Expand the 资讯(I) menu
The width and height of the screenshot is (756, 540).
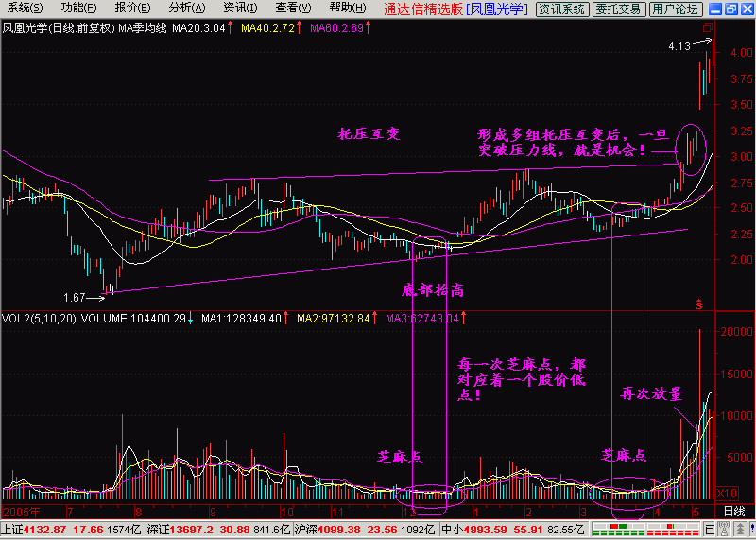[x=240, y=9]
